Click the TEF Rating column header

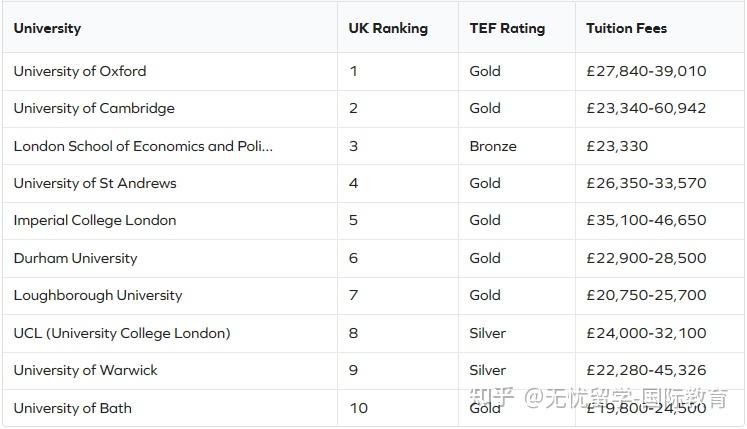507,28
